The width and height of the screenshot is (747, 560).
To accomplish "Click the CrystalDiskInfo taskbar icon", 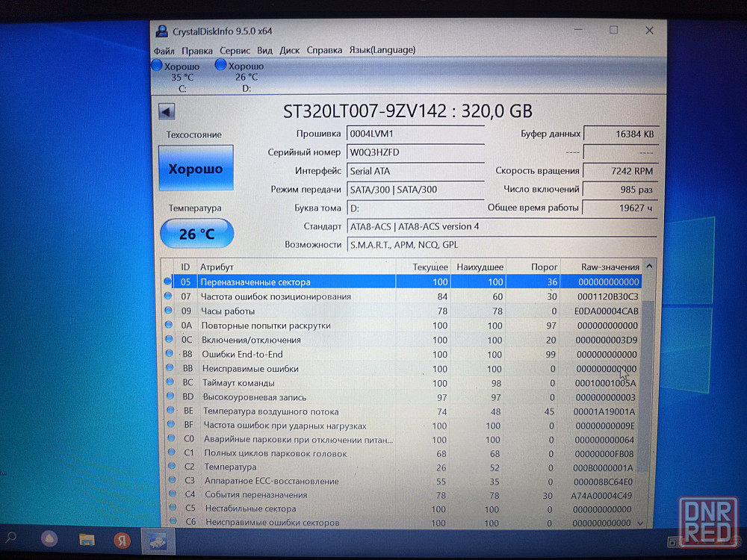I will (x=158, y=541).
